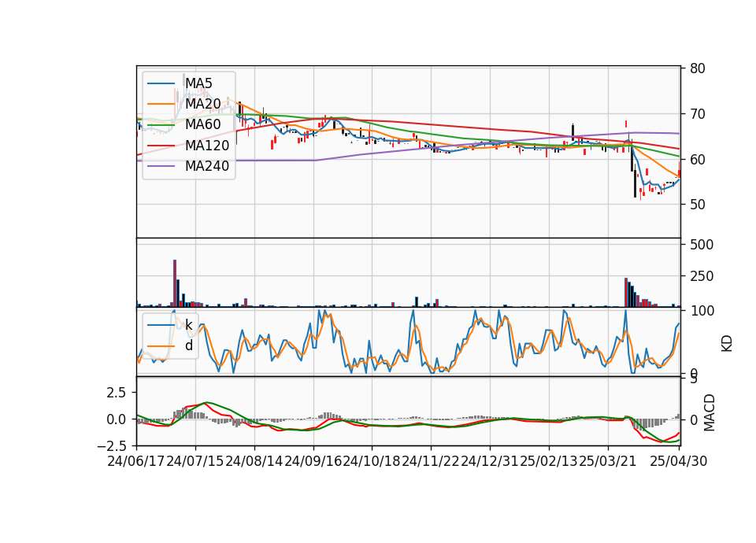Click the orange MA20 legend line sample
This screenshot has height=543, width=756.
click(161, 104)
